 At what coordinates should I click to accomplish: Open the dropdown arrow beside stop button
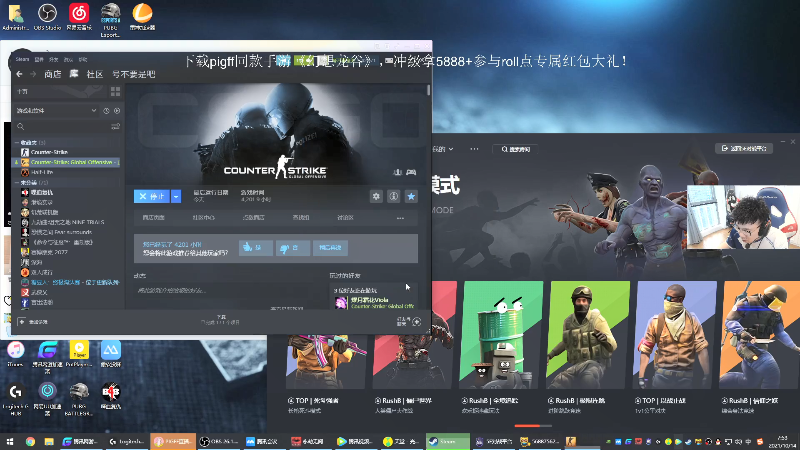point(176,196)
